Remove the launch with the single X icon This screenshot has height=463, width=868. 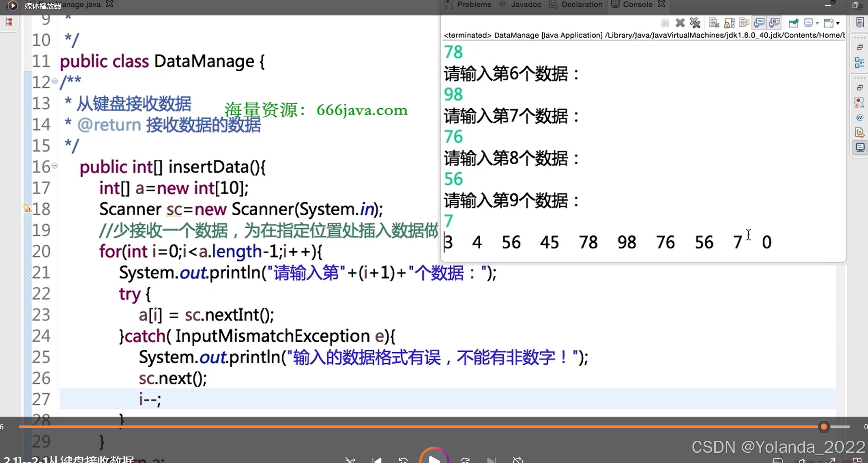[680, 23]
